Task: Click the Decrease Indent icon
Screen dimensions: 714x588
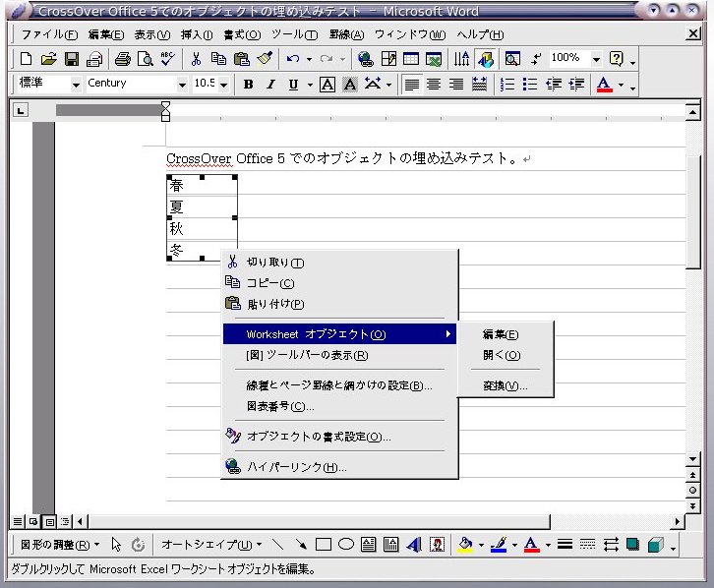Action: (x=554, y=85)
